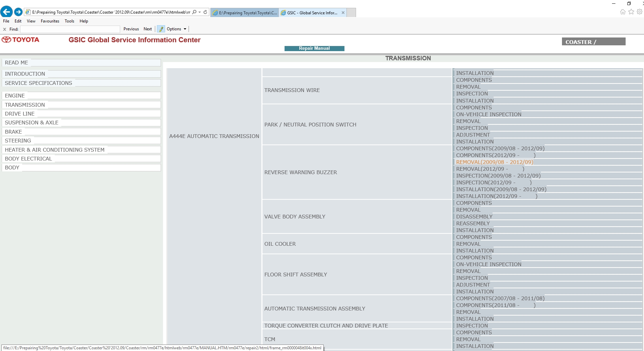Click the Toyota logo
The height and width of the screenshot is (351, 644).
(20, 40)
